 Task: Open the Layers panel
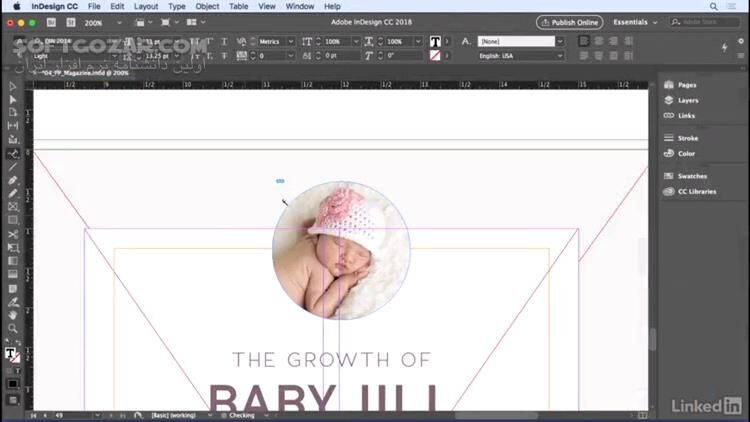point(688,100)
